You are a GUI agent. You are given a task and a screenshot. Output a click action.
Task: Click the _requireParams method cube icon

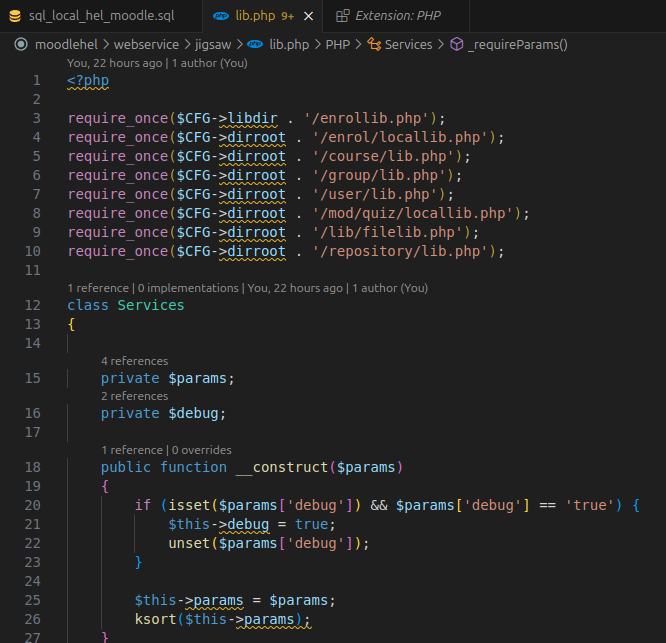click(x=456, y=44)
